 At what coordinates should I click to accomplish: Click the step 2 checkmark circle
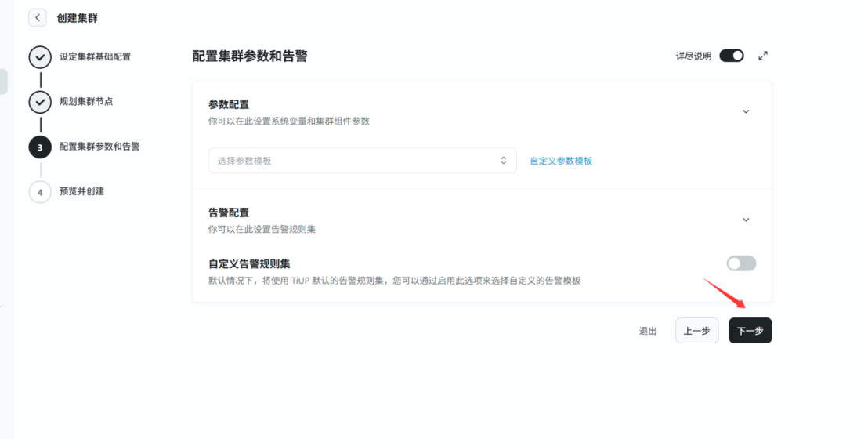pos(40,102)
